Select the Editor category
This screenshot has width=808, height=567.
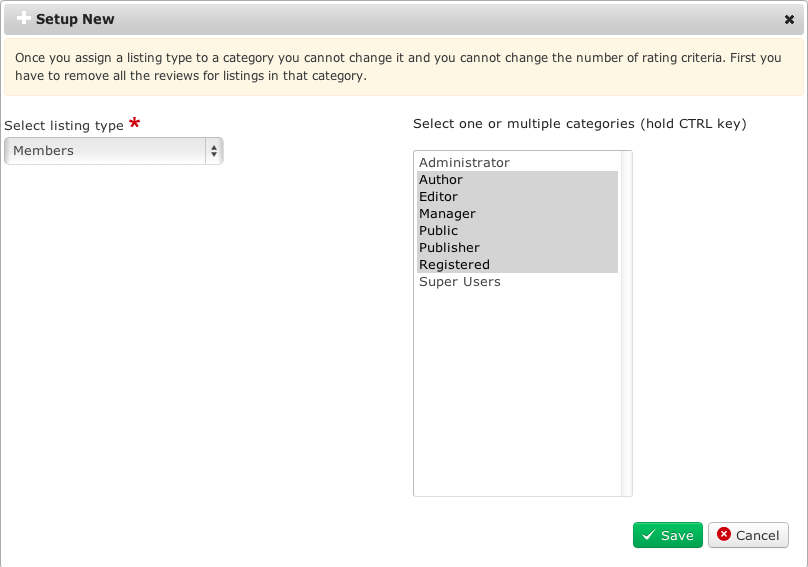[x=438, y=197]
